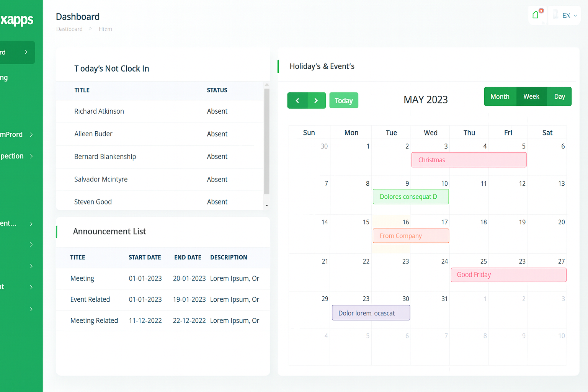Image resolution: width=588 pixels, height=392 pixels.
Task: Jump to Today in the calendar
Action: point(344,101)
